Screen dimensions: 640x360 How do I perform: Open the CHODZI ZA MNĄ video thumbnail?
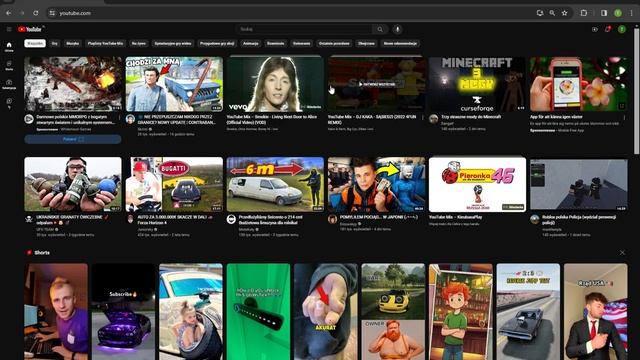pyautogui.click(x=174, y=84)
